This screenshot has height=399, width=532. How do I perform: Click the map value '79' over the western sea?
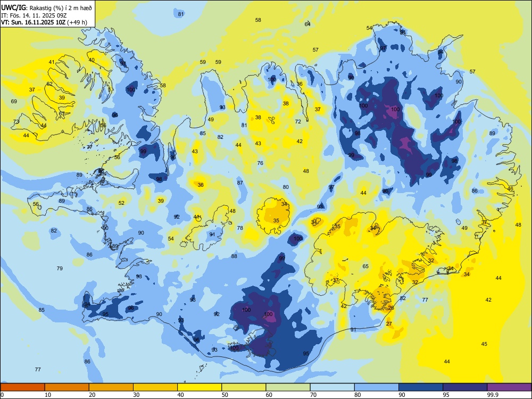click(60, 268)
